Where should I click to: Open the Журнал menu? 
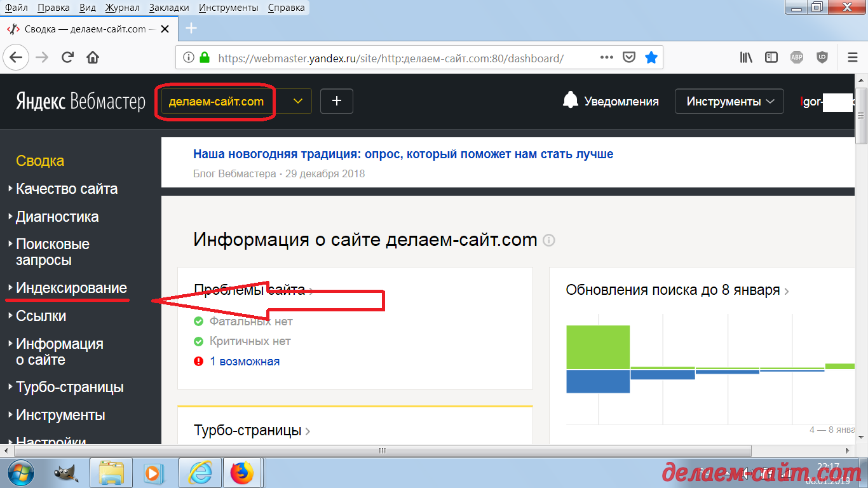click(x=123, y=8)
